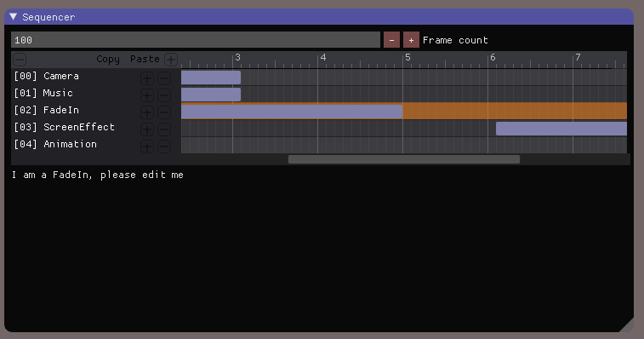Screen dimensions: 644x339
Task: Click the minus icon on FadeIn track
Action: [x=164, y=112]
